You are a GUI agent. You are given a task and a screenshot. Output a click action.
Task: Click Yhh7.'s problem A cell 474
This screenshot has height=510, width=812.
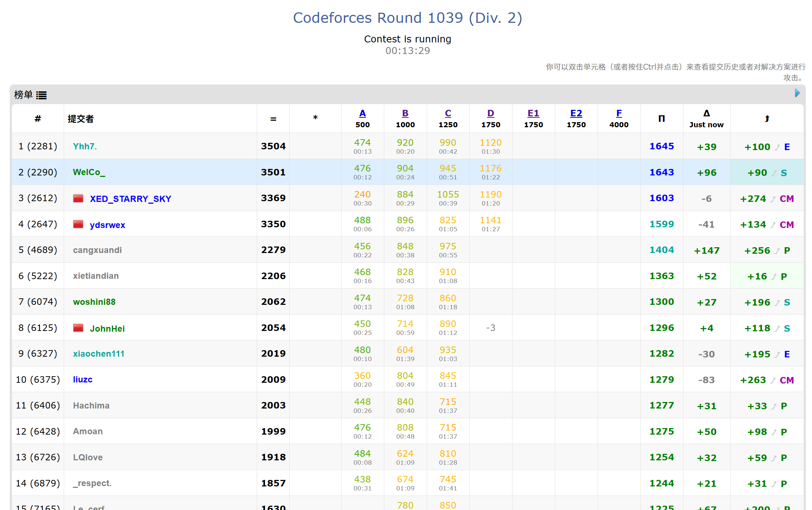click(362, 146)
